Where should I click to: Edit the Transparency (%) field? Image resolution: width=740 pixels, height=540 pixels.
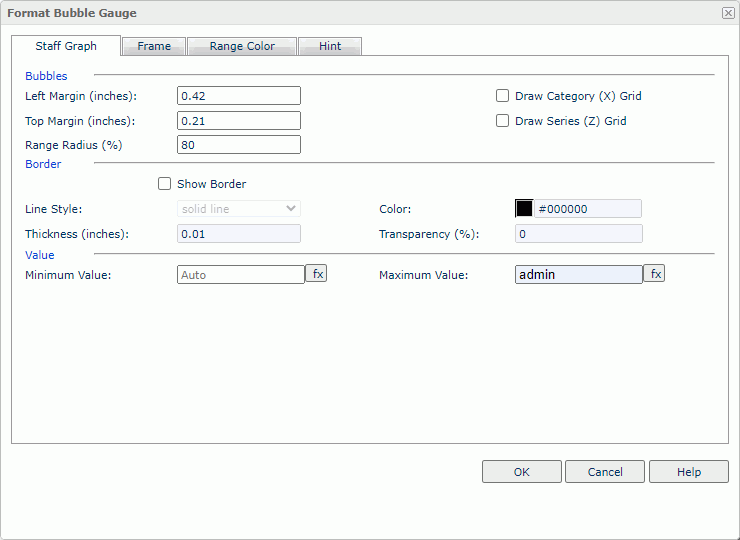(579, 234)
